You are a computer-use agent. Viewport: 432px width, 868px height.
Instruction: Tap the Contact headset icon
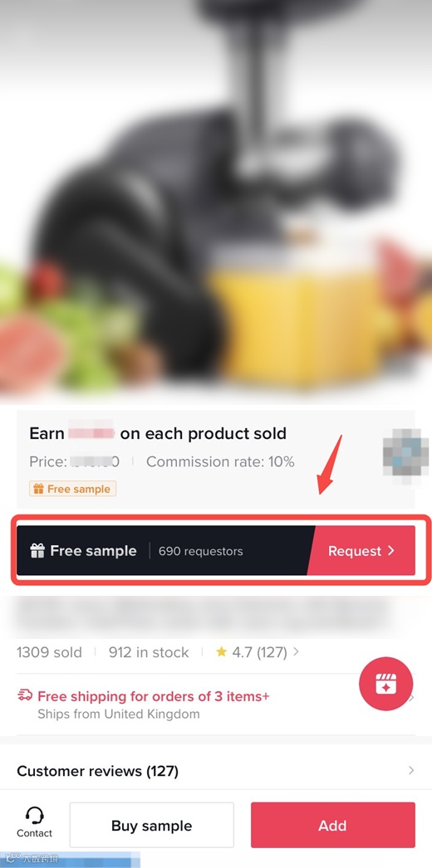pos(34,816)
